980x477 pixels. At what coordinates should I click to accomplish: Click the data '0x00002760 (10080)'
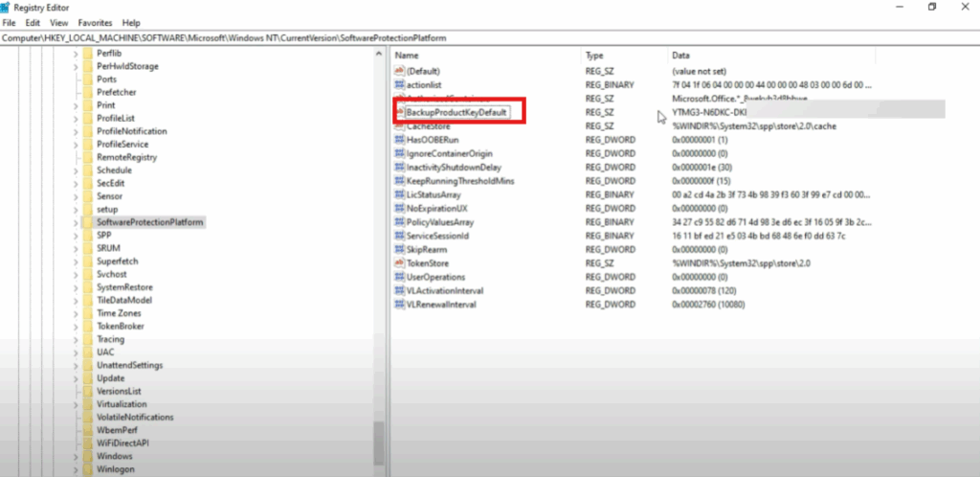pos(708,305)
